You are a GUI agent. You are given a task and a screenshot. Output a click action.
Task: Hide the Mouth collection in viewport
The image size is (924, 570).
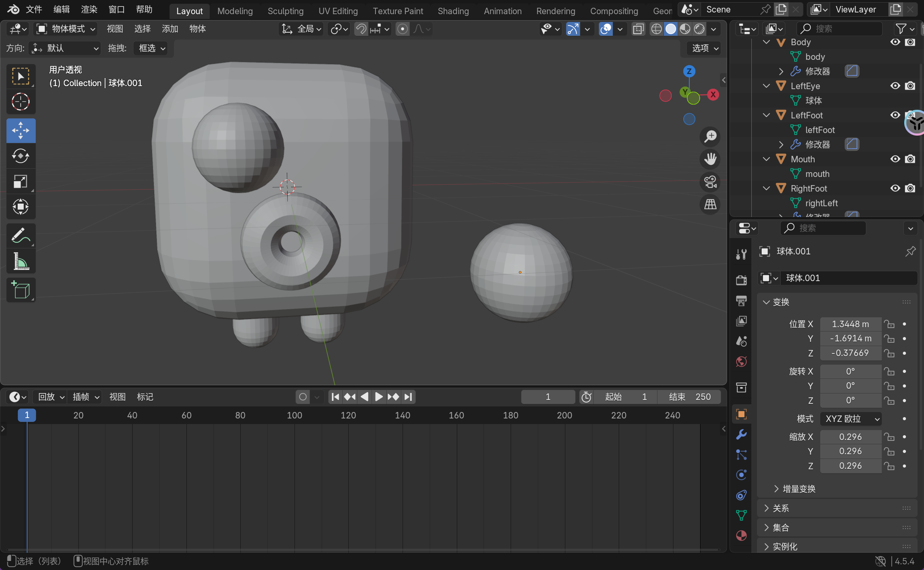(x=895, y=159)
